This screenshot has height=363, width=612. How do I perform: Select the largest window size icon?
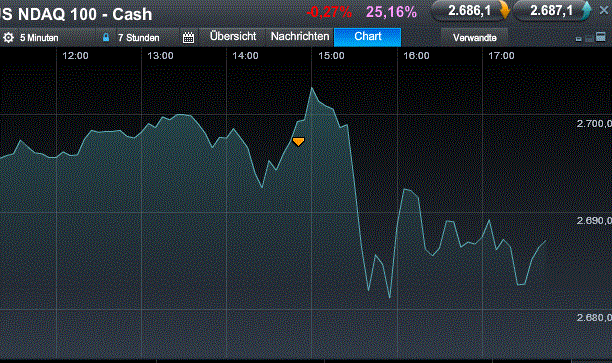[601, 37]
